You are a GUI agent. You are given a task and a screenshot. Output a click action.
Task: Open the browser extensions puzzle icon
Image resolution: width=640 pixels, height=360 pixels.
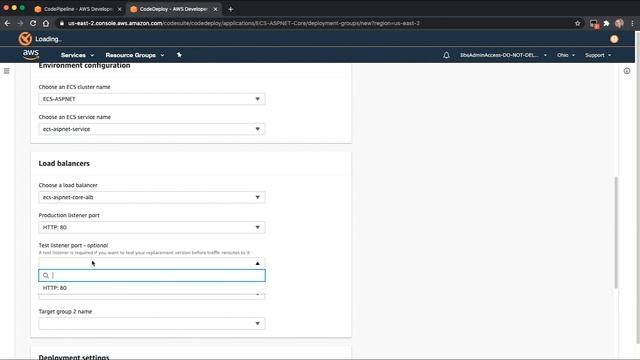[x=607, y=23]
